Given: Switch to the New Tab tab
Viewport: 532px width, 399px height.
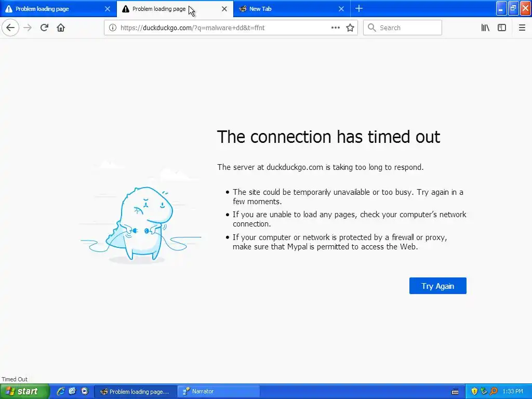Looking at the screenshot, I should pos(292,8).
